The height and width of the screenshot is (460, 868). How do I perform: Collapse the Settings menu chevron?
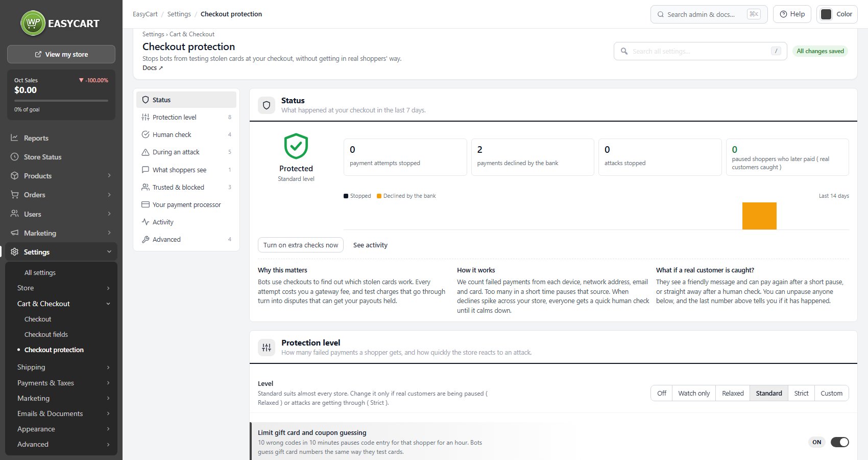[109, 252]
